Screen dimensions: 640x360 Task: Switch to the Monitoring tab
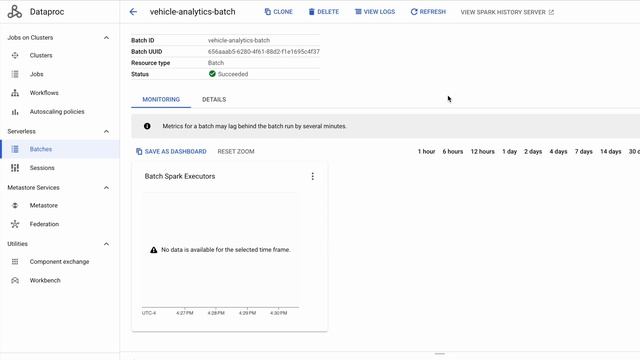pos(161,100)
